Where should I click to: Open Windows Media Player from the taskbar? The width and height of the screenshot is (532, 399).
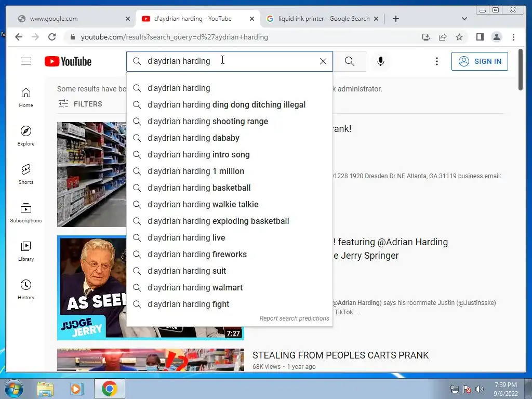point(77,389)
